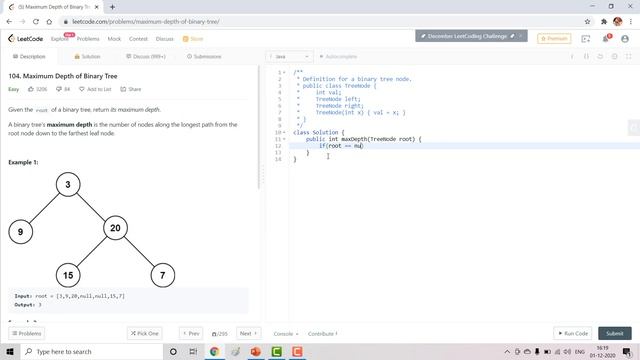Click on code line 12 in the editor
640x360 pixels.
464,146
